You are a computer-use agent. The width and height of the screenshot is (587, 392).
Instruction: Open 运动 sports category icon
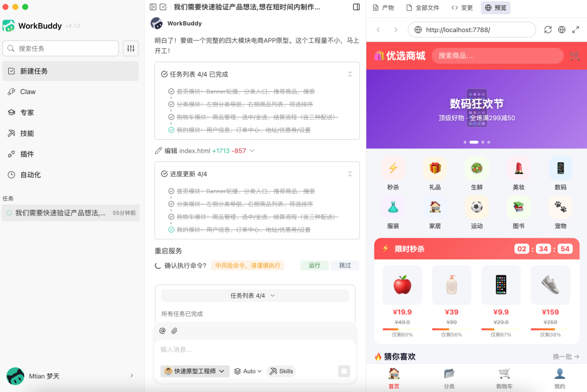[477, 207]
